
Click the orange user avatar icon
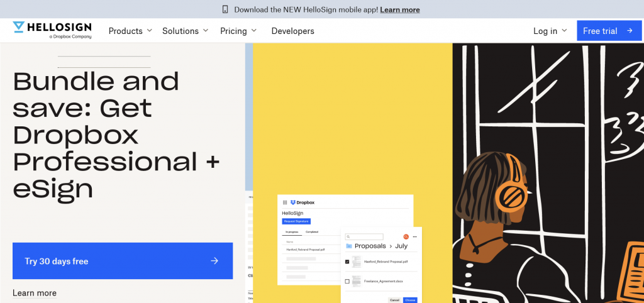coord(406,236)
